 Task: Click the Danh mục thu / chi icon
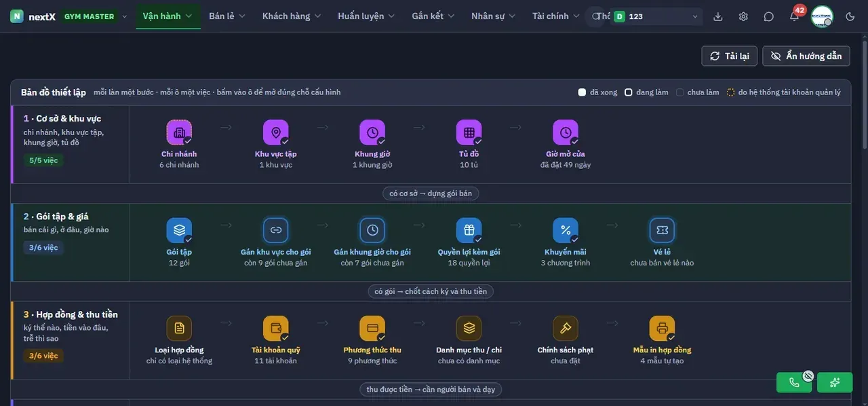469,328
